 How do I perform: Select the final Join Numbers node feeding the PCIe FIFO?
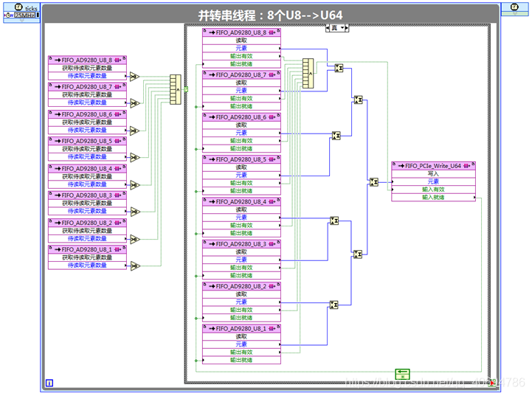[373, 182]
